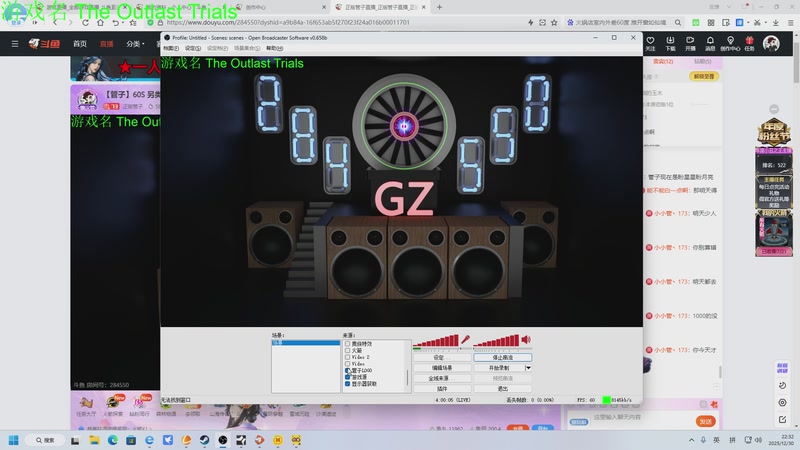Open Steam from the taskbar
The width and height of the screenshot is (800, 450).
(x=204, y=440)
